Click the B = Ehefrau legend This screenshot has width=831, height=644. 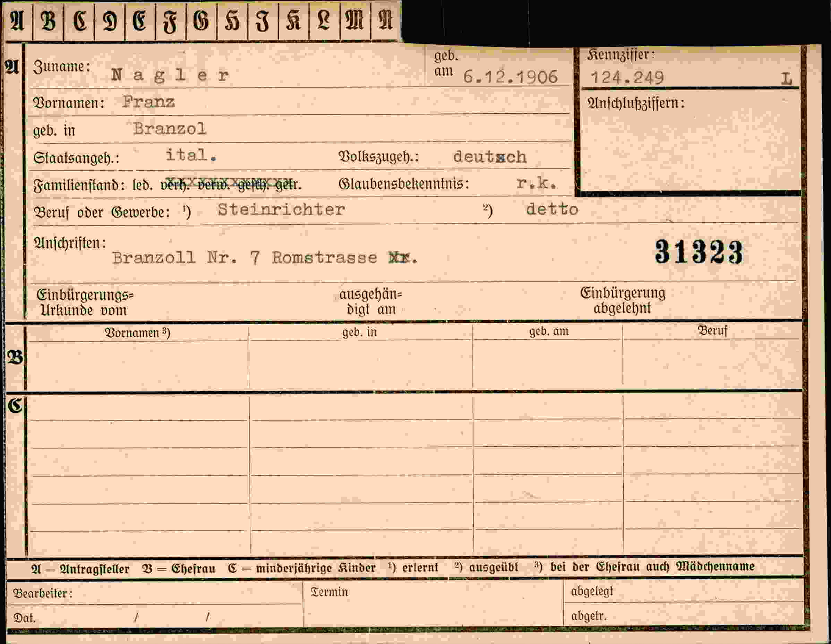[x=179, y=568]
